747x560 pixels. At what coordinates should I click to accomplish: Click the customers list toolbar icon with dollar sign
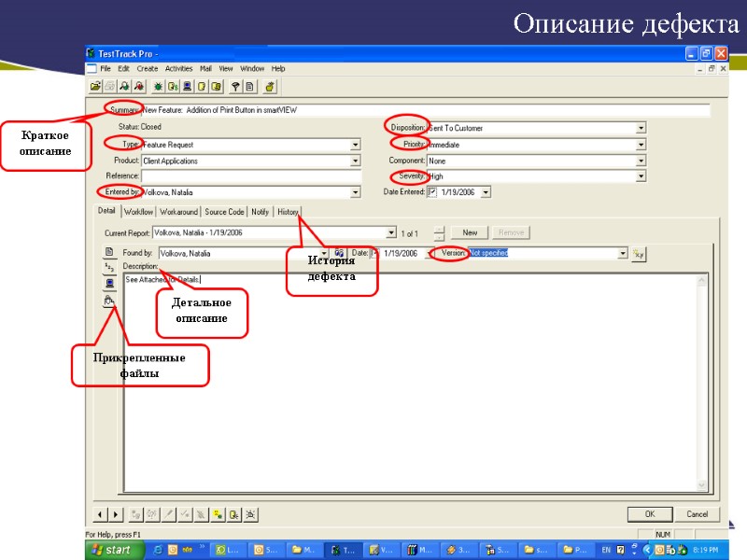[x=173, y=86]
